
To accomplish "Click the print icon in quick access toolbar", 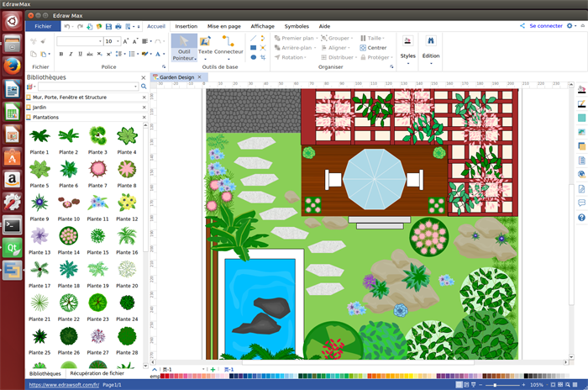I will [118, 26].
